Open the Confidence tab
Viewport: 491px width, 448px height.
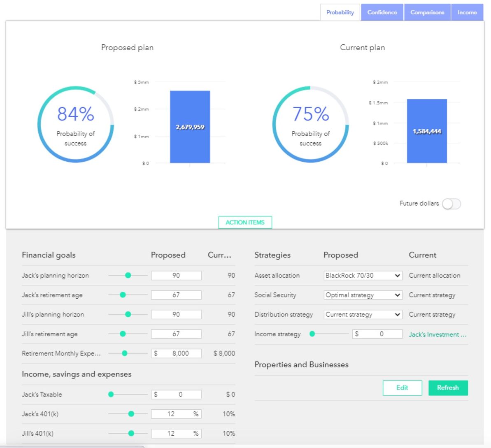pyautogui.click(x=382, y=12)
